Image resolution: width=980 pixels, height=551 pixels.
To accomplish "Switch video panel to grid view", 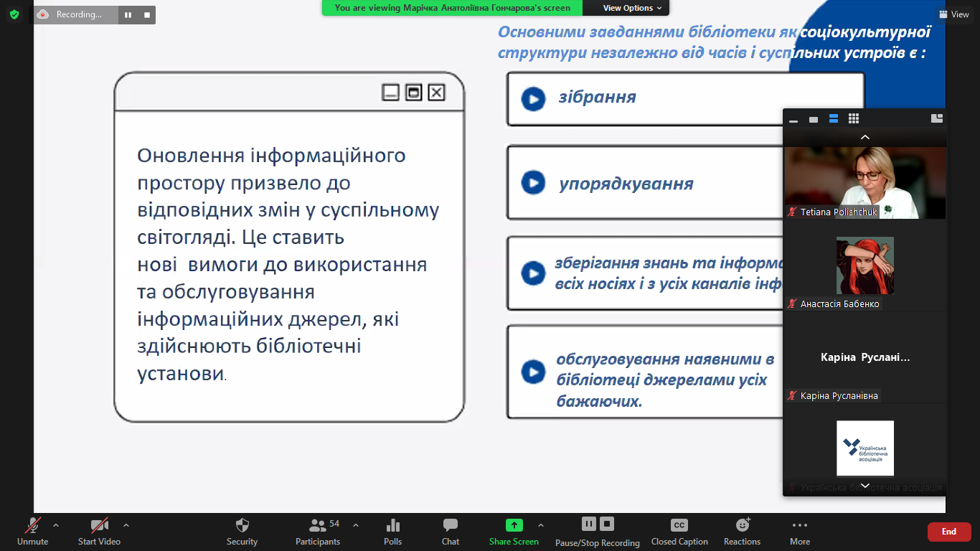I will pyautogui.click(x=853, y=119).
